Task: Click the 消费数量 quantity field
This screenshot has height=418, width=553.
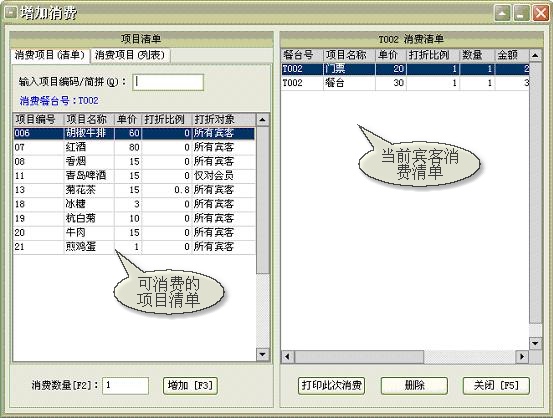Action: [126, 386]
